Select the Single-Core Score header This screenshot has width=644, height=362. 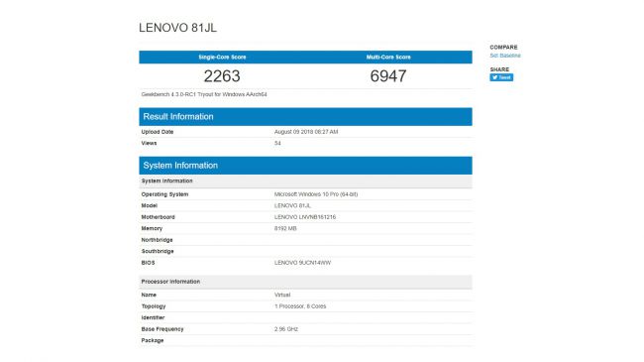pos(222,58)
